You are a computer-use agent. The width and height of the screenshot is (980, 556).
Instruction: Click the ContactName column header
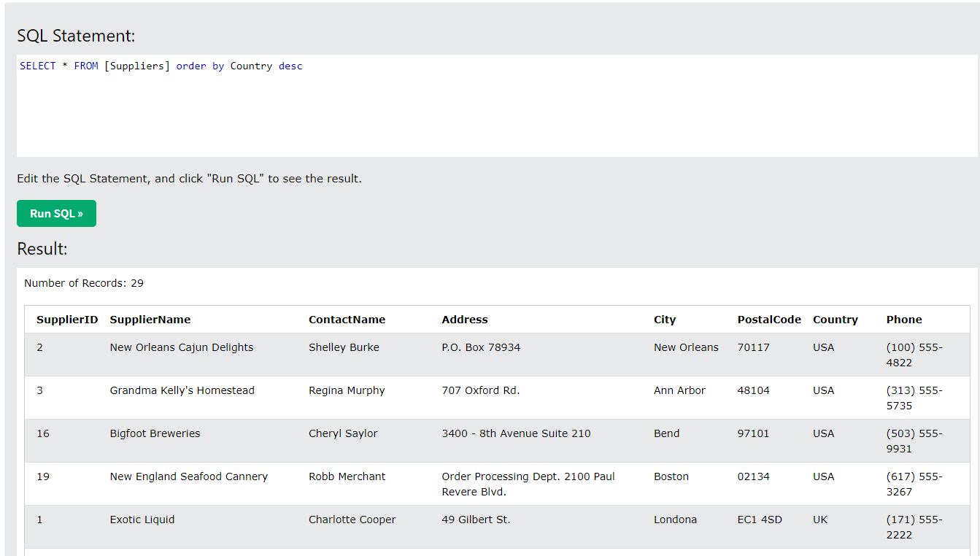347,320
